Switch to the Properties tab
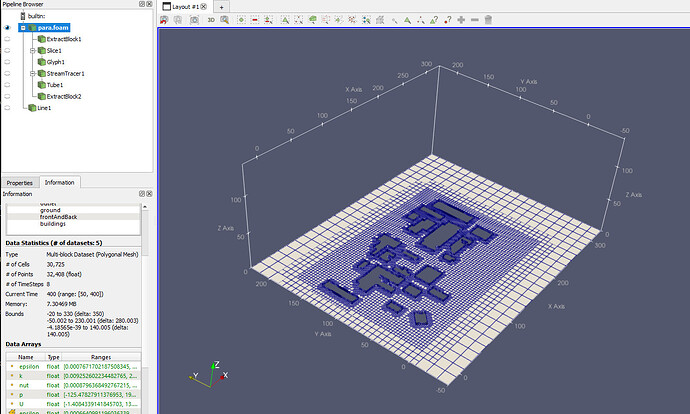690x414 pixels. click(20, 183)
